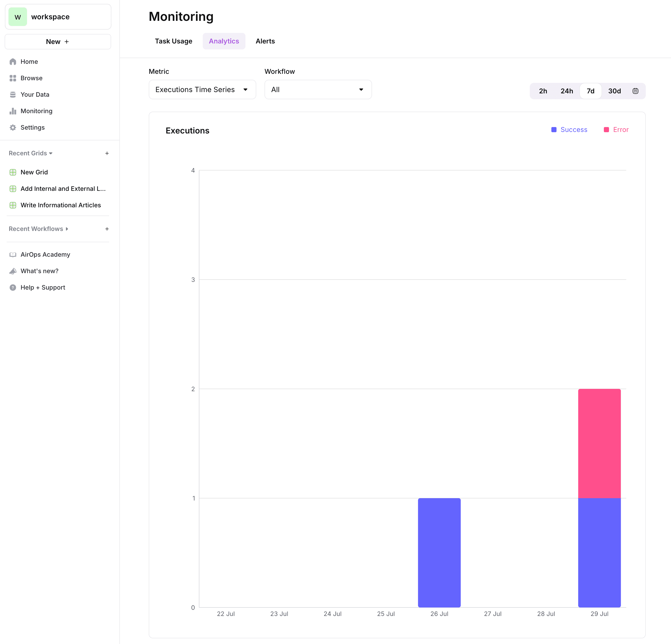Click the Home icon in sidebar
The width and height of the screenshot is (671, 644).
pos(13,61)
